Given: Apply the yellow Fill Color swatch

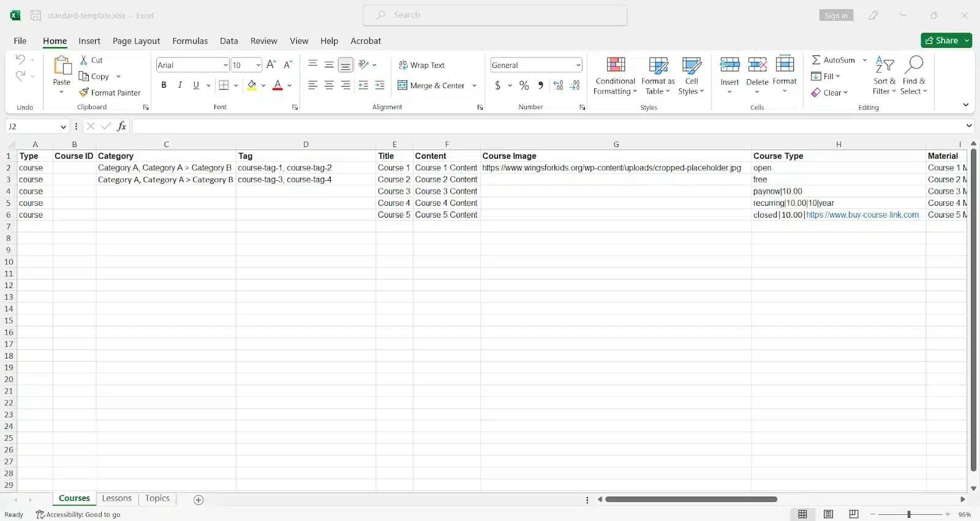Looking at the screenshot, I should coord(252,85).
